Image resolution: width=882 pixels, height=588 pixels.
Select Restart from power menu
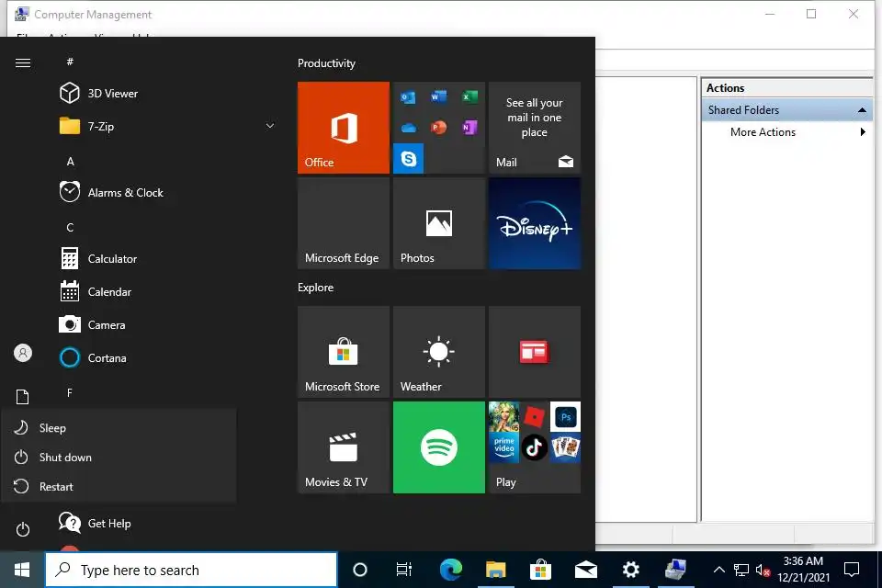pos(119,487)
